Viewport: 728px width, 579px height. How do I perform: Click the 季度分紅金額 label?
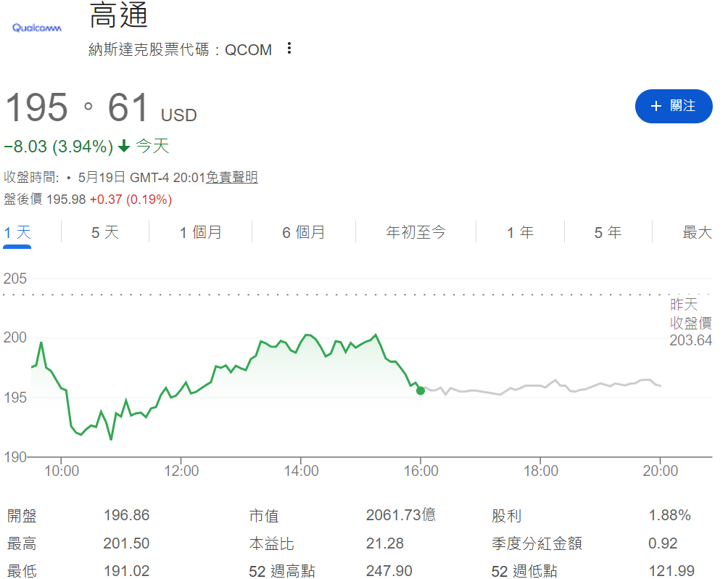coord(537,543)
